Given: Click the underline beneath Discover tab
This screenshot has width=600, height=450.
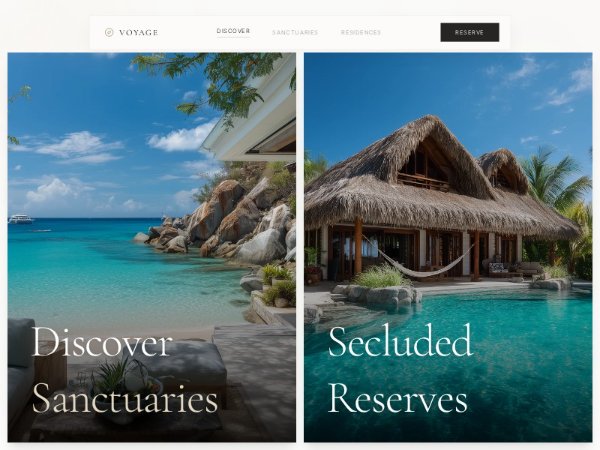Looking at the screenshot, I should [x=233, y=37].
